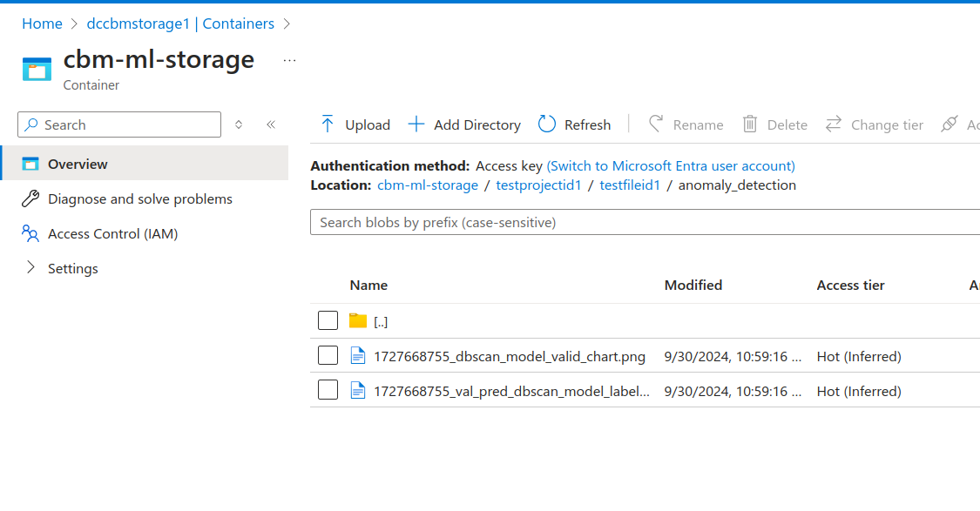Image resolution: width=980 pixels, height=511 pixels.
Task: Tick the val_pred_dbscan_model_label file checkbox
Action: pos(328,390)
